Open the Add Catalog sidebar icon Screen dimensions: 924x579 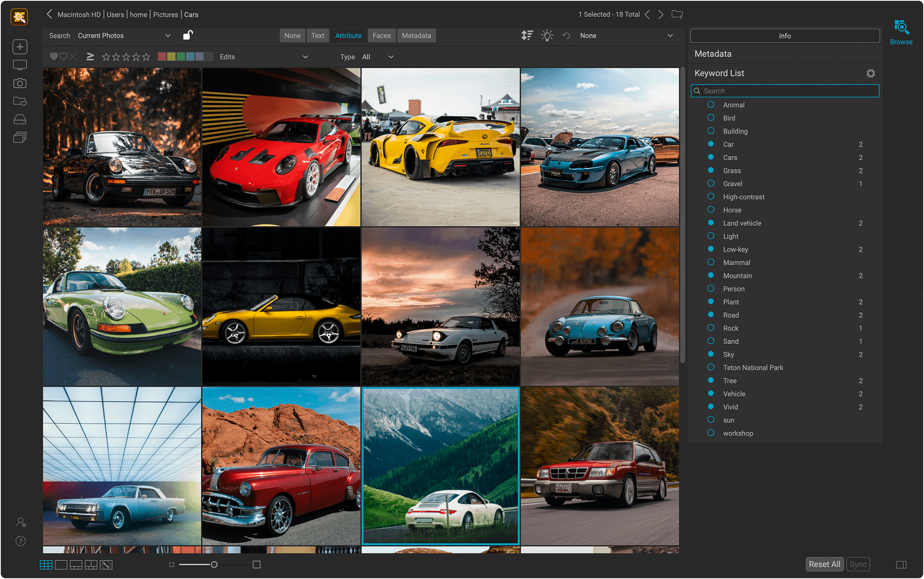pyautogui.click(x=20, y=47)
